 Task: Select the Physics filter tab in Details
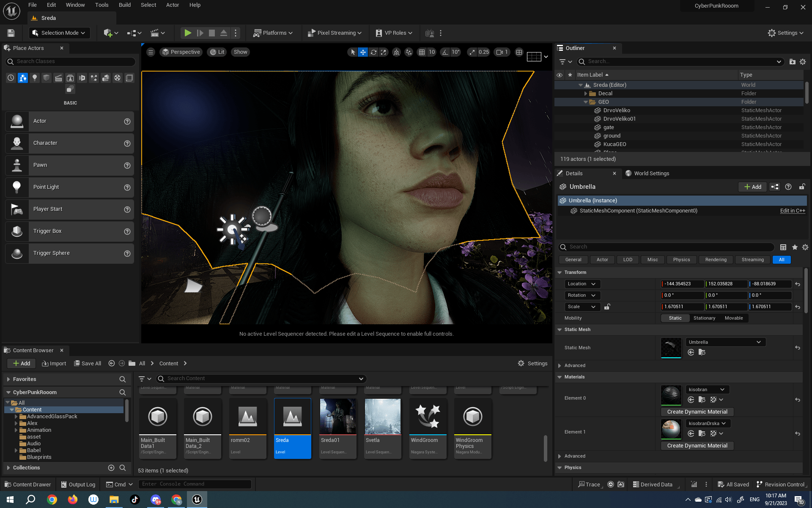[x=681, y=260]
